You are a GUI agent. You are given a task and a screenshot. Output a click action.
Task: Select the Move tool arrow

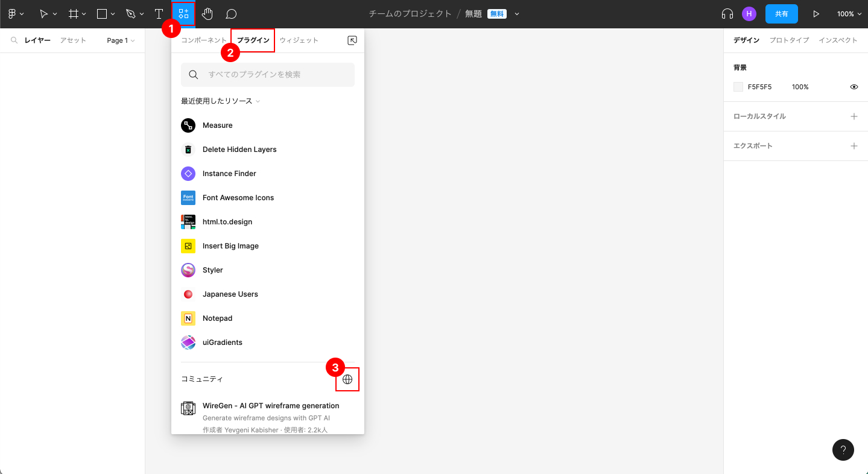[43, 13]
